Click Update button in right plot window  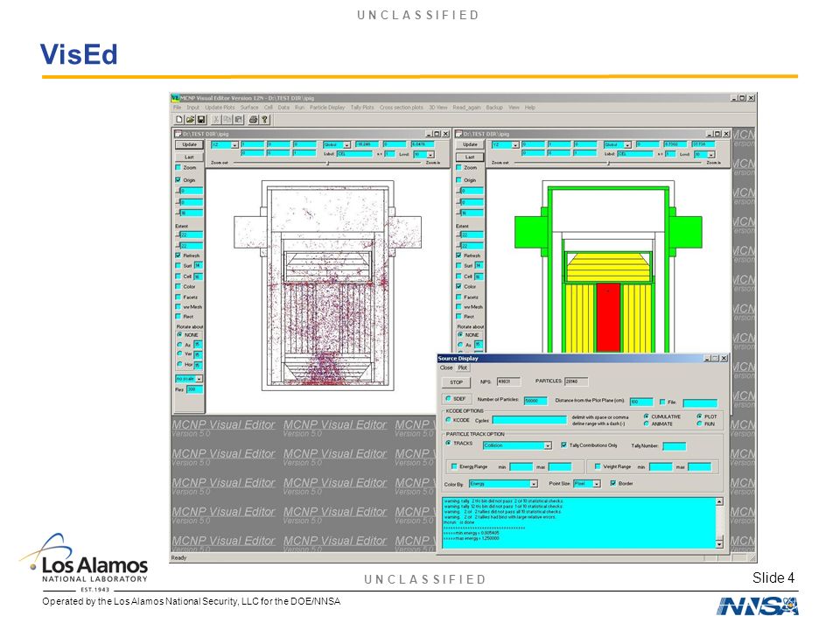[470, 144]
